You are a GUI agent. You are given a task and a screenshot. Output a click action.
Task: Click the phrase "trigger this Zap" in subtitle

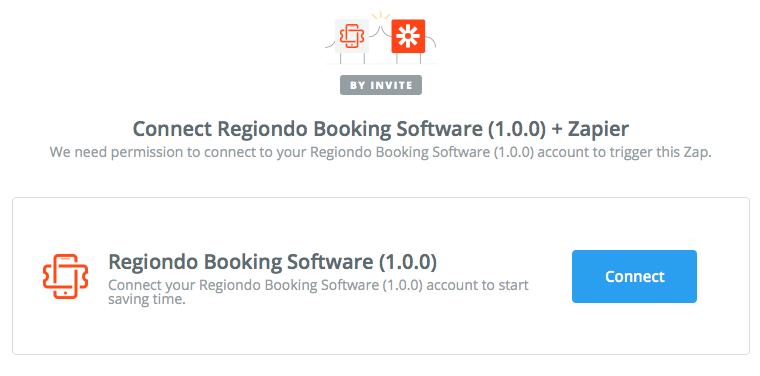[x=656, y=152]
